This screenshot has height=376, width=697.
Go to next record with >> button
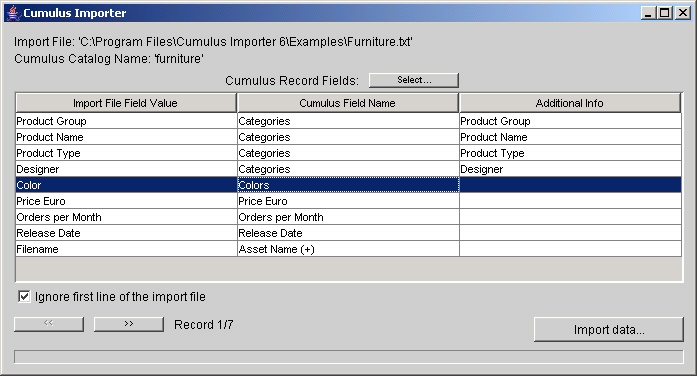click(x=128, y=324)
